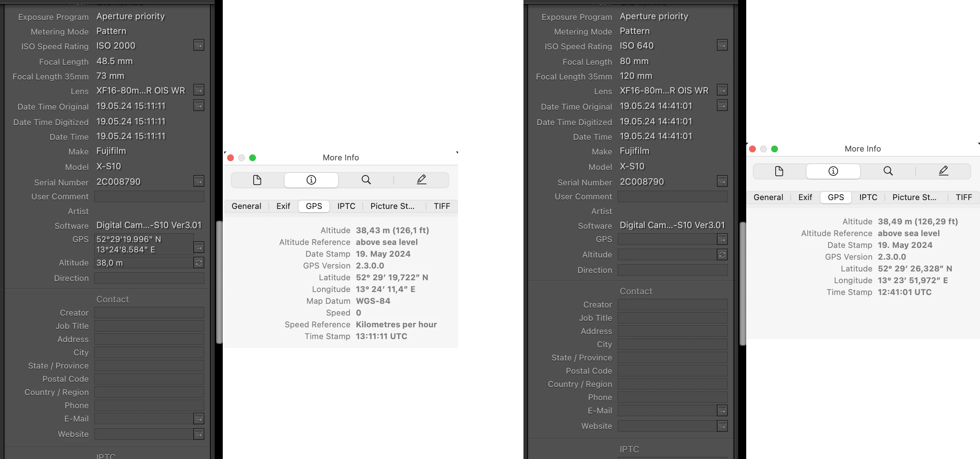Open the Exif tab in left More Info window

click(x=283, y=206)
